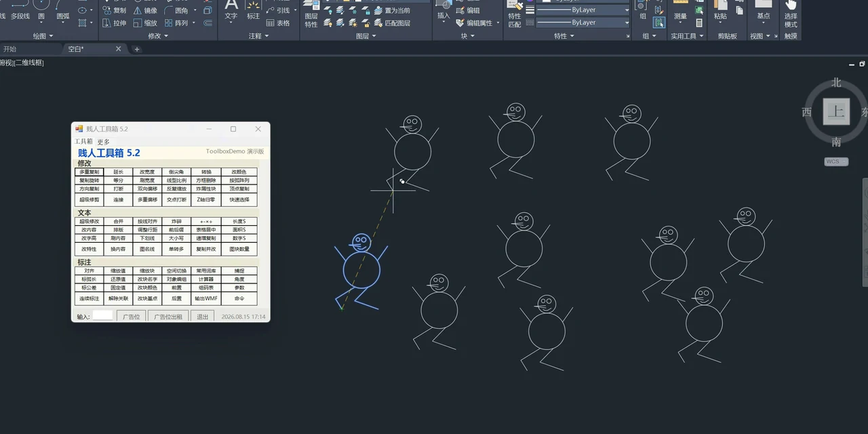Click the 退出 button in toolbox

point(203,317)
